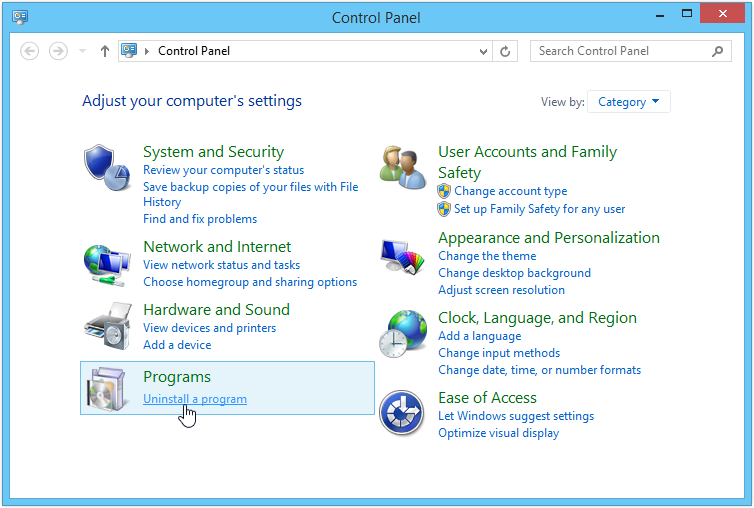Screen dimensions: 754x508
Task: Open the Hardware and Sound printer icon
Action: (x=108, y=326)
